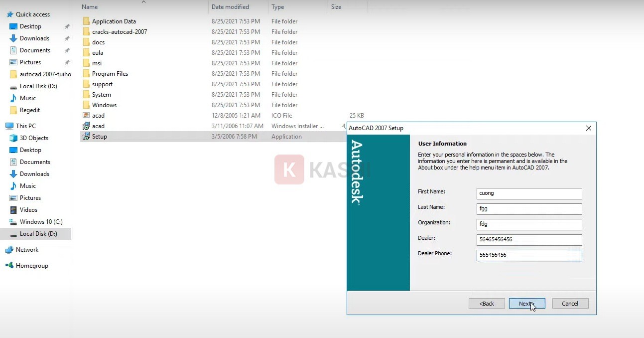Click the 3/5/2006 7:58 PM date cell
644x338 pixels.
235,137
